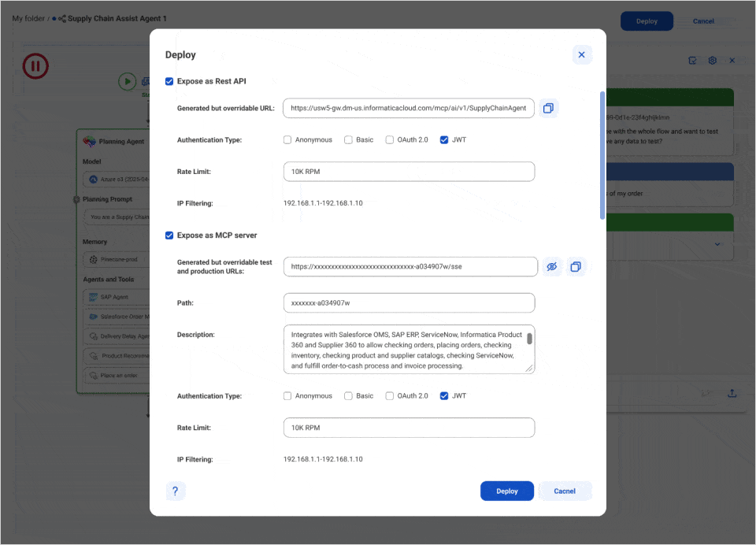Uncheck Expose as Rest API
This screenshot has width=756, height=545.
coord(169,81)
